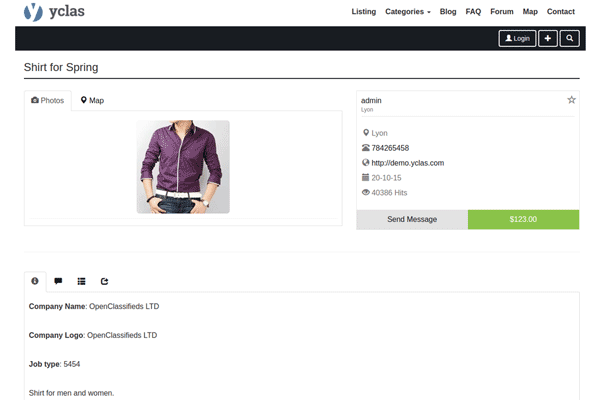Open search with the magnifier icon
The width and height of the screenshot is (600, 400).
click(x=570, y=38)
